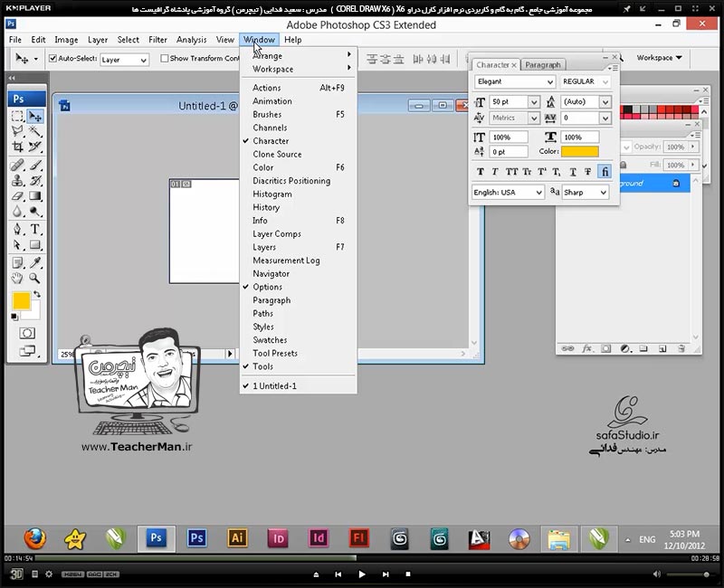Open the REGULAR font style dropdown

click(x=605, y=82)
